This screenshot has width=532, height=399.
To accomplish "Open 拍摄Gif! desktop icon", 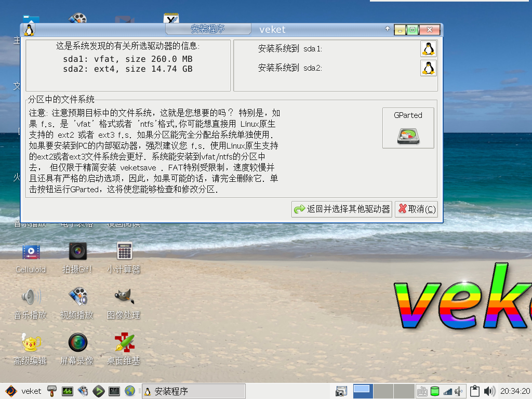I will 77,259.
